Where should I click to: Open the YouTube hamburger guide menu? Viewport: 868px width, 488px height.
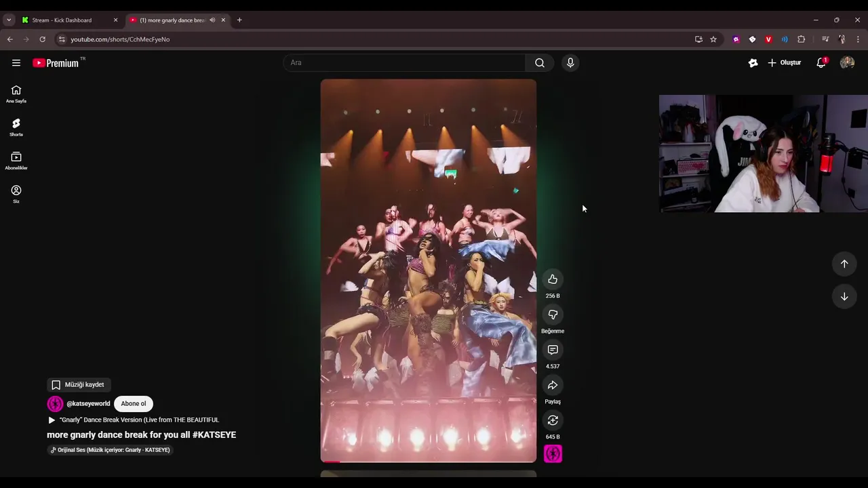[16, 63]
